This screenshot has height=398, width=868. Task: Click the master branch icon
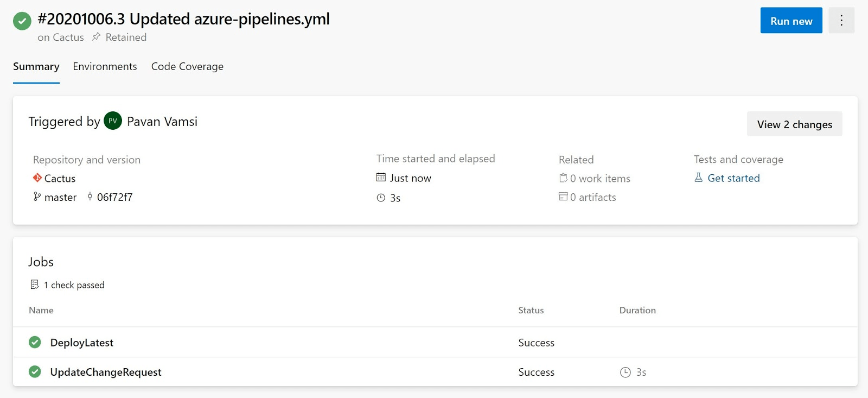point(37,197)
